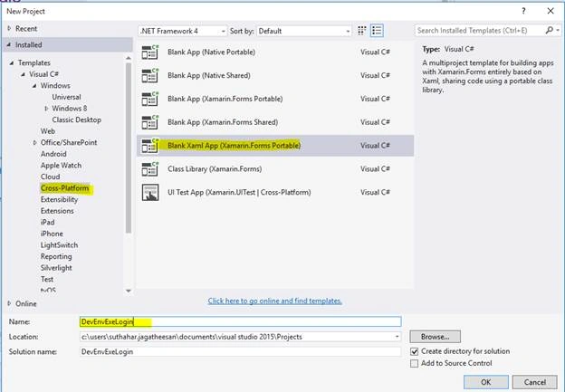Click the Blank Xaml App template icon
565x392 pixels.
coord(150,146)
